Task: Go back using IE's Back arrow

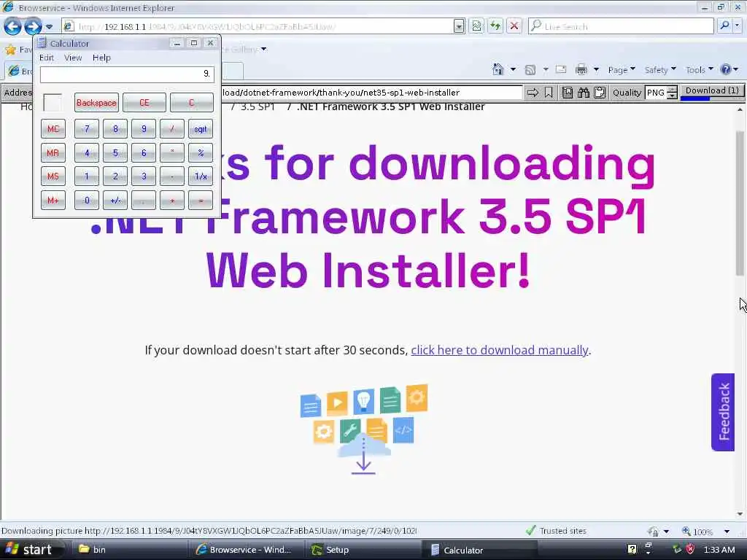Action: [x=12, y=26]
